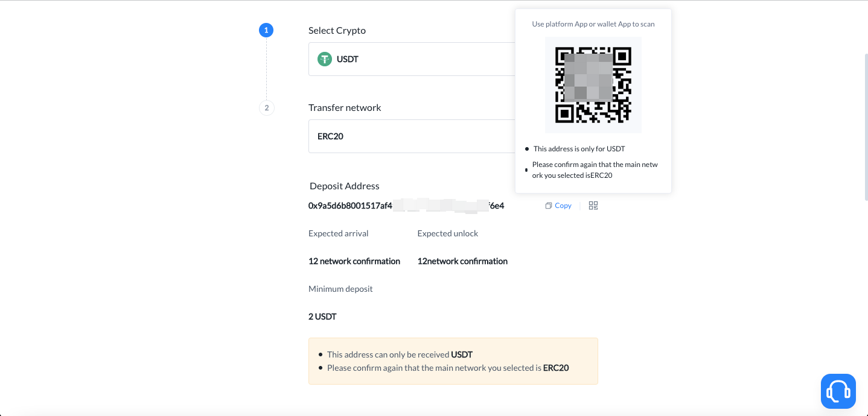Click the "Transfer network" heading
The width and height of the screenshot is (868, 416).
pyautogui.click(x=345, y=107)
